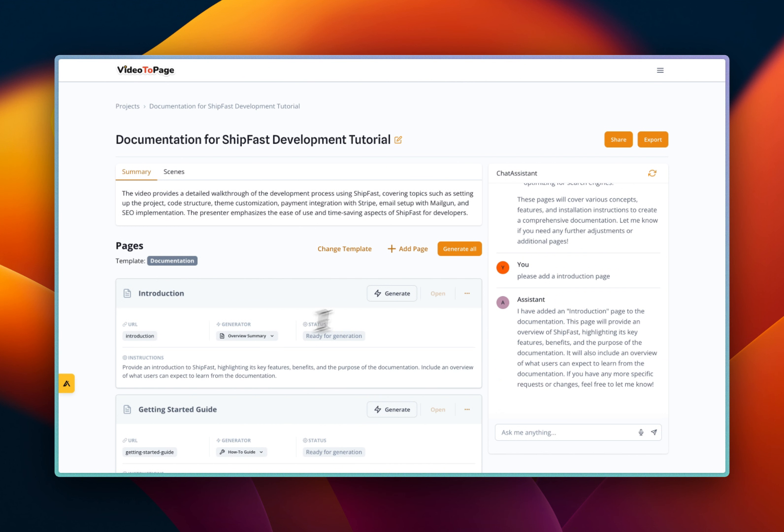Click the getting-started-guide URL value

[150, 452]
